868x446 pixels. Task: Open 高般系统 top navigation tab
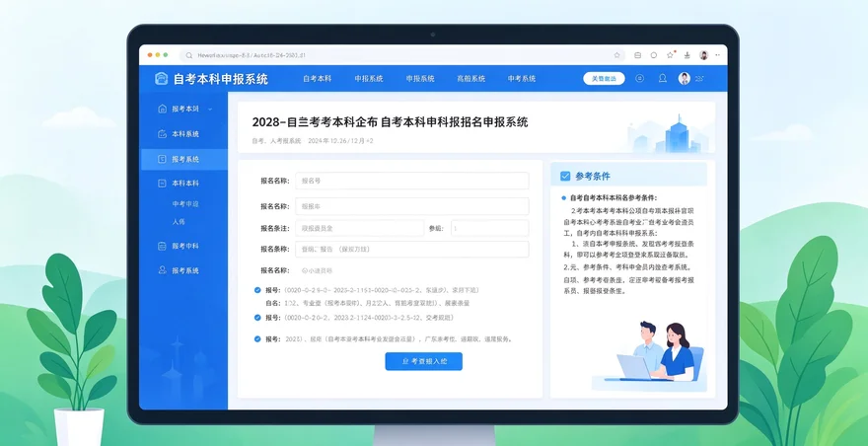(471, 79)
